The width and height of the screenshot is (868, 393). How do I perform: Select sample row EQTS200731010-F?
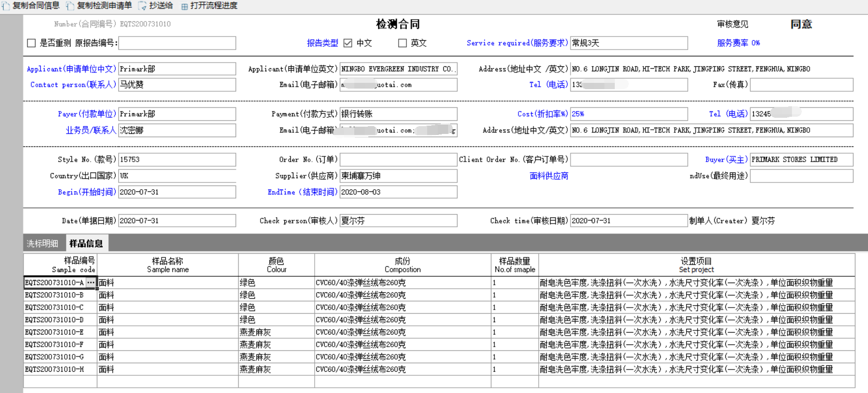439,345
